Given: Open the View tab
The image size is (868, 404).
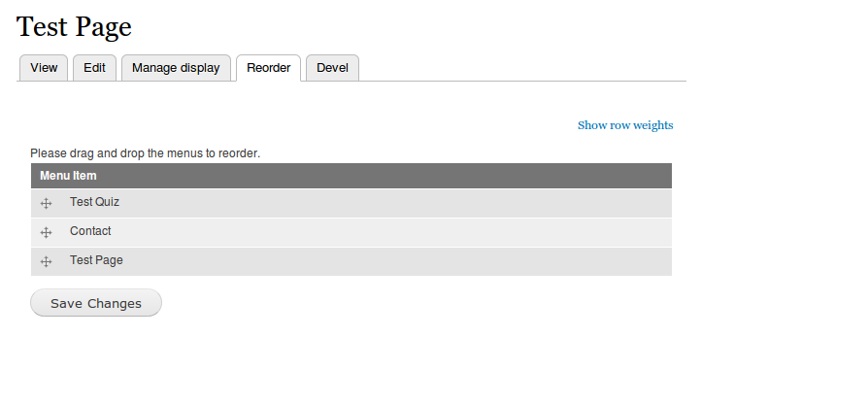Looking at the screenshot, I should click(x=44, y=68).
